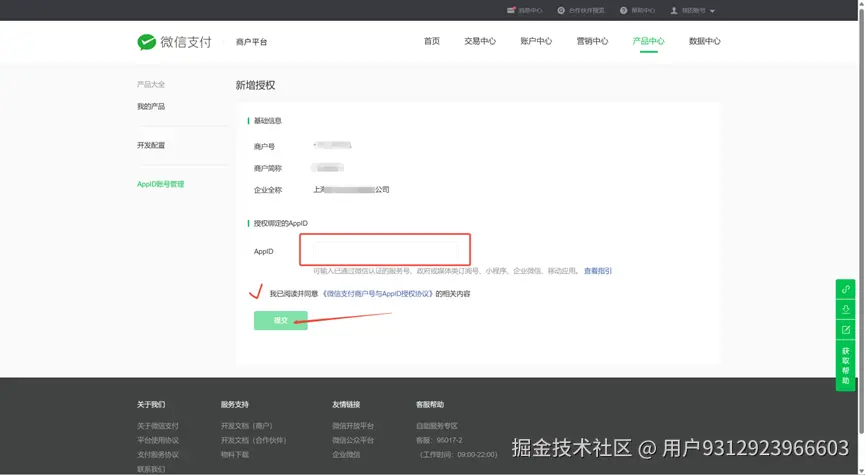This screenshot has height=475, width=865.
Task: Click the 商户简称 label
Action: click(268, 168)
